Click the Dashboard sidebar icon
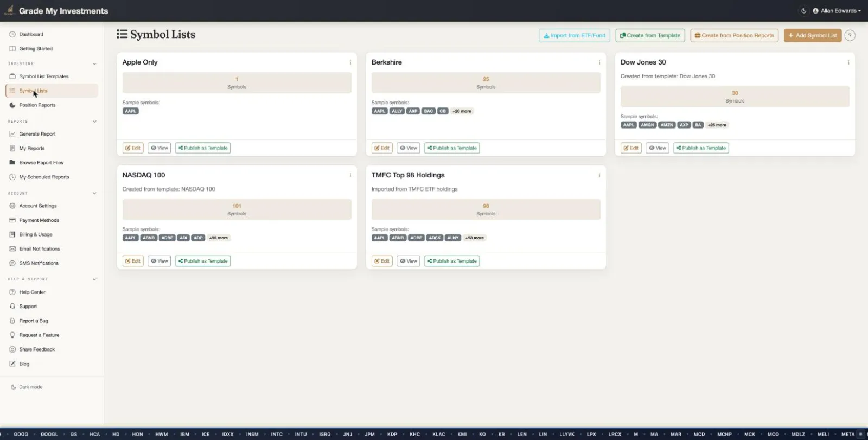The height and width of the screenshot is (440, 868). pos(12,34)
